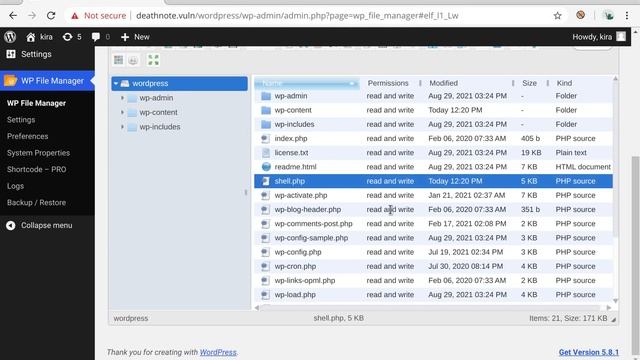Open the updates indicator showing 5
This screenshot has height=360, width=640.
click(x=72, y=37)
